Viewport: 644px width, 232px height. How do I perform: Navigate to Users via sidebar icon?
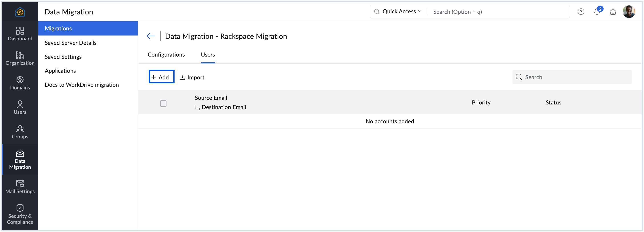[20, 107]
